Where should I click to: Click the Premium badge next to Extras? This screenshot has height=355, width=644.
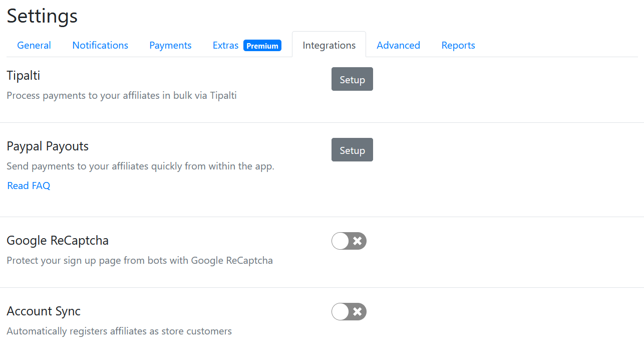tap(262, 46)
